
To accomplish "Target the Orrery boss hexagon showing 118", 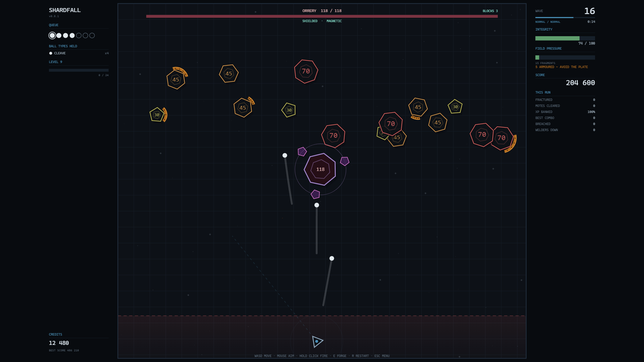I will click(x=320, y=169).
